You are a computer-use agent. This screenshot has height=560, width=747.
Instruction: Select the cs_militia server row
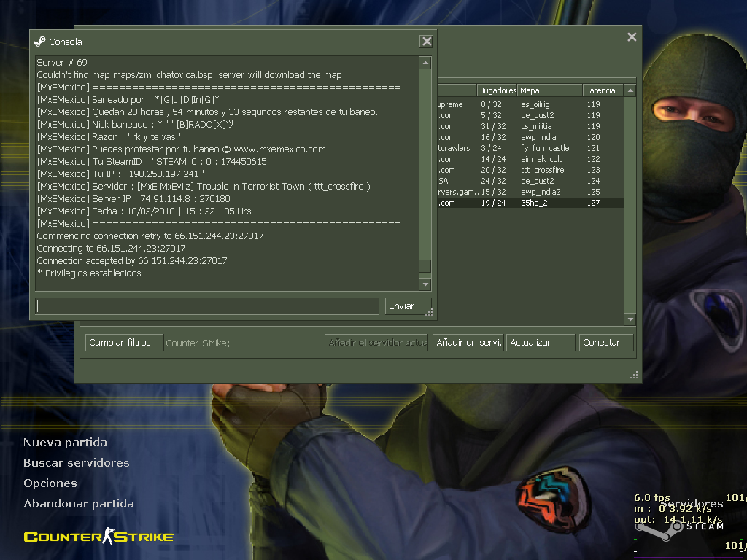tap(530, 126)
